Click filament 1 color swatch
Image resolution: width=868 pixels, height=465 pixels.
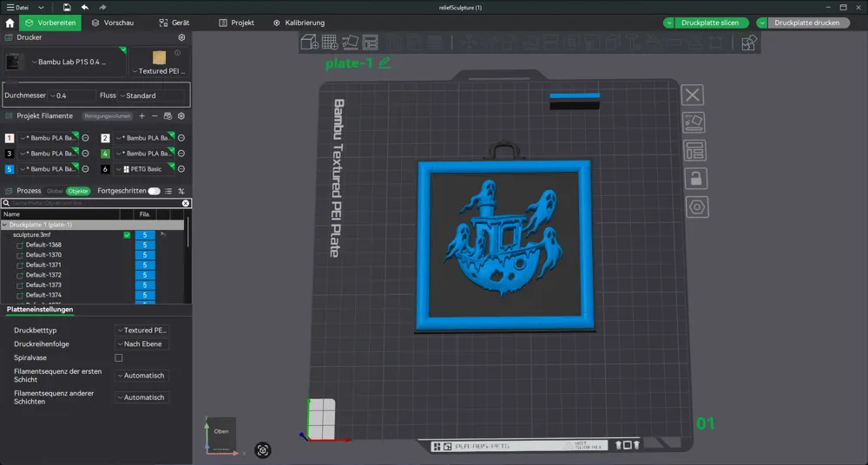10,139
